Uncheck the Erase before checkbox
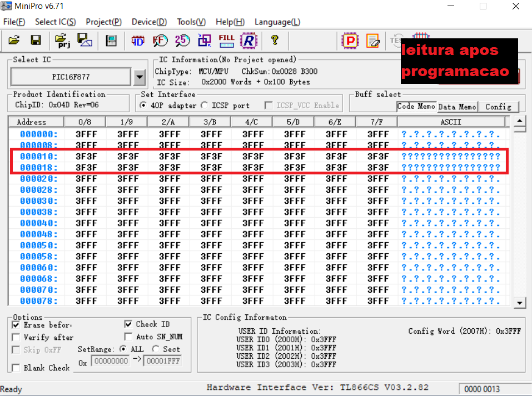This screenshot has width=532, height=396. (16, 325)
